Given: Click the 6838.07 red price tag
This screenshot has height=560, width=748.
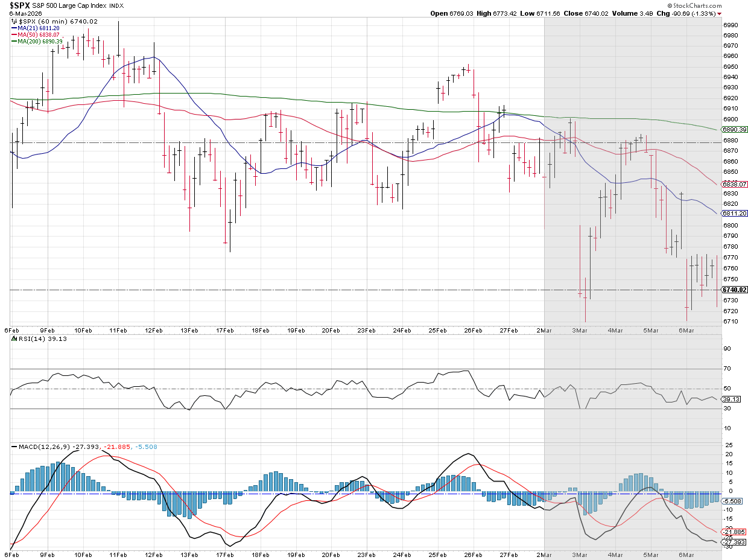Looking at the screenshot, I should (x=735, y=184).
